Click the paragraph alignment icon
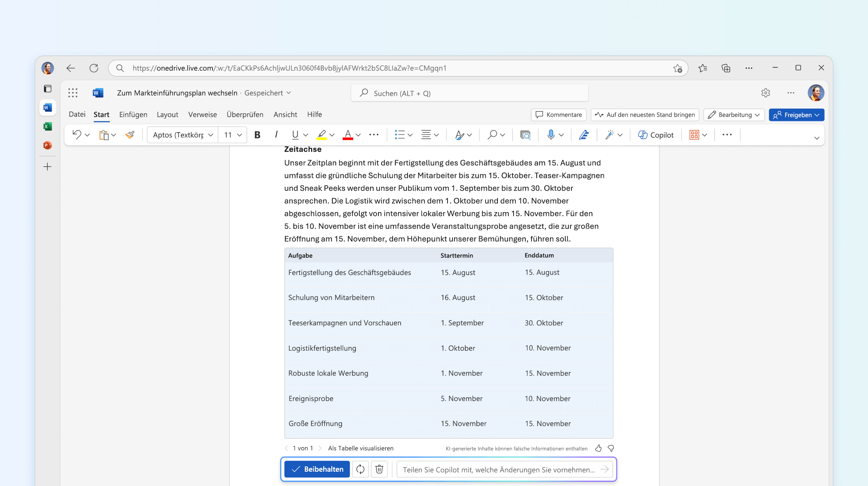Screen dimensions: 868x486 point(426,135)
